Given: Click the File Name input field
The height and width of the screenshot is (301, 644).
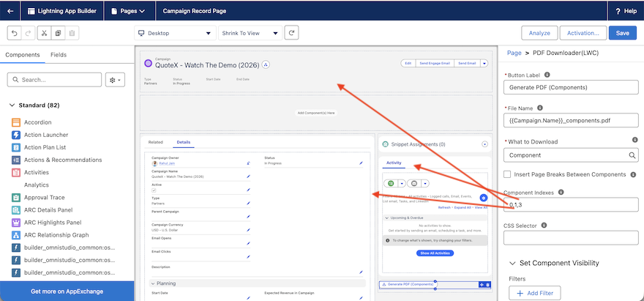Looking at the screenshot, I should point(571,120).
